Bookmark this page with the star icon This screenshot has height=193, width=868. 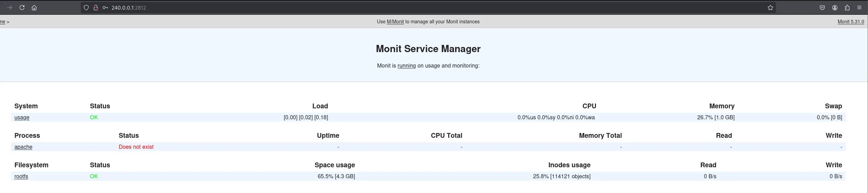point(770,8)
